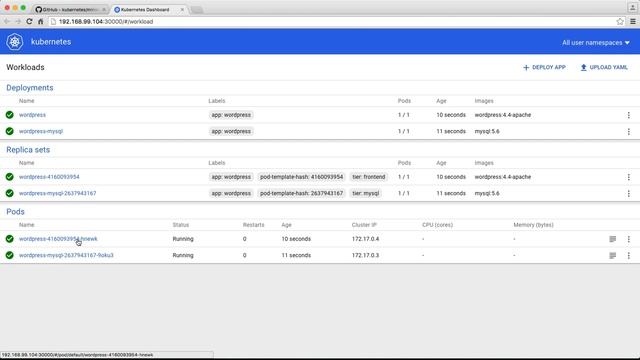
Task: Click green status icon of wordpress-mysql deployment
Action: pyautogui.click(x=10, y=131)
